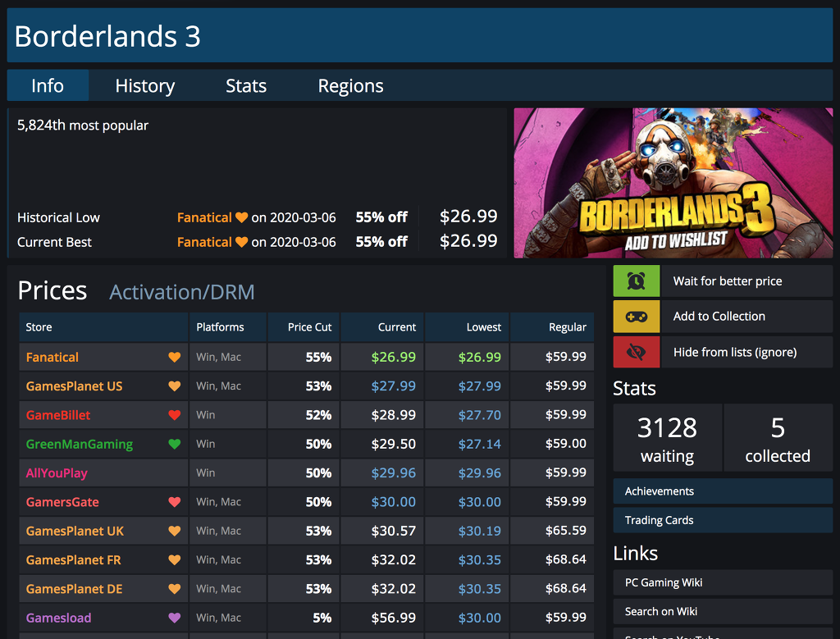The image size is (840, 639).
Task: Sort table by Platforms column header
Action: tap(228, 327)
